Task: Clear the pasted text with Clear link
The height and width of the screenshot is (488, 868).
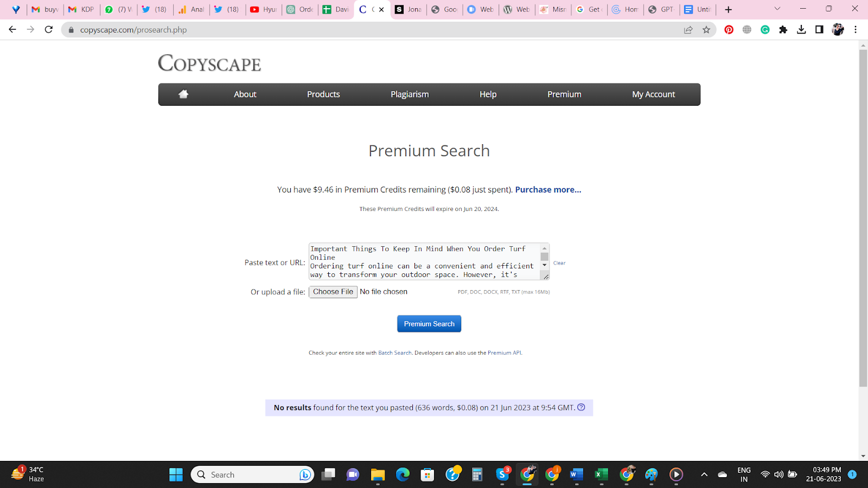Action: point(559,263)
